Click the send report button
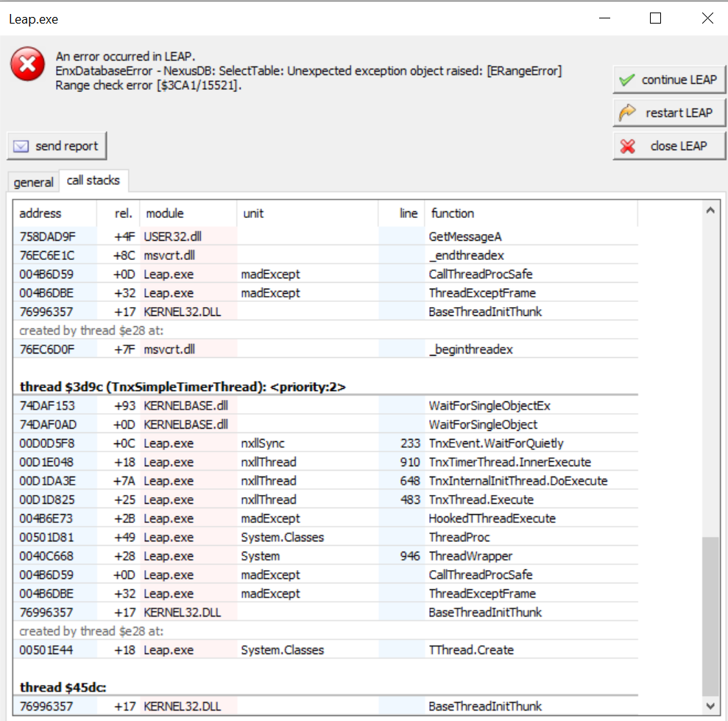Viewport: 728px width, 721px height. point(57,147)
